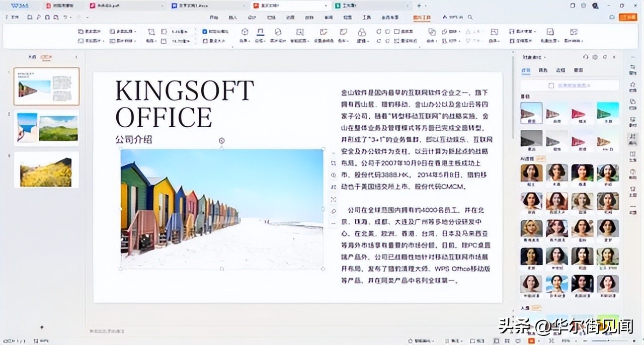This screenshot has width=644, height=345.
Task: Toggle the lock aspect ratio checkbox
Action: click(x=205, y=31)
